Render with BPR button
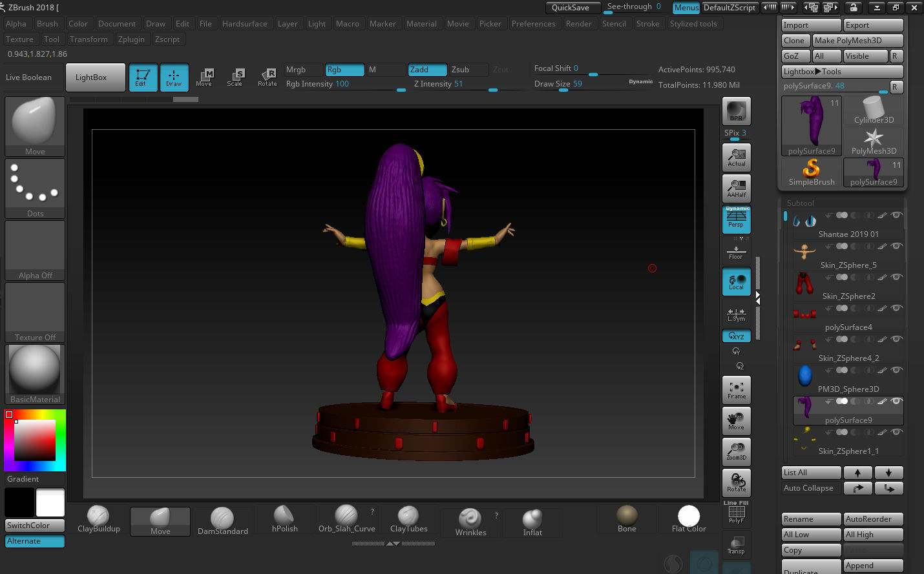This screenshot has height=574, width=924. [x=736, y=111]
